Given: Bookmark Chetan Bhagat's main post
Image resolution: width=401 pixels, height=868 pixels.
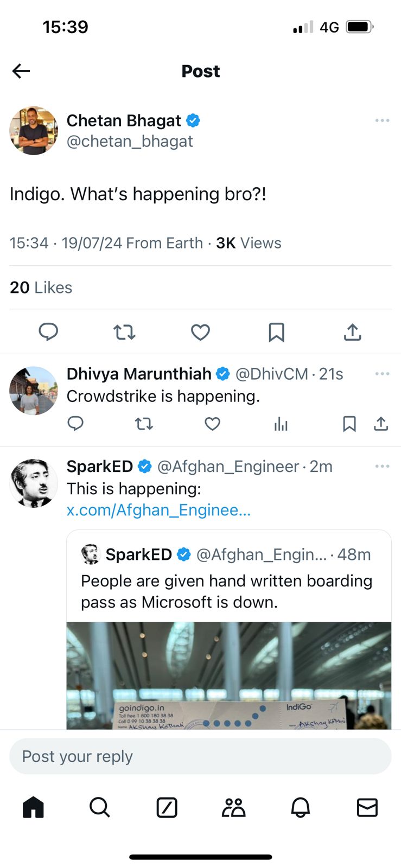Looking at the screenshot, I should pos(276,332).
